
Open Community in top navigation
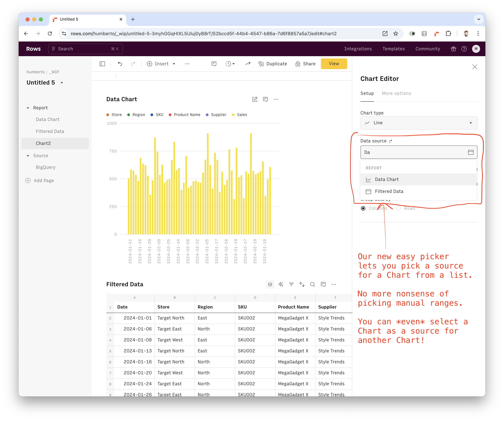tap(428, 49)
